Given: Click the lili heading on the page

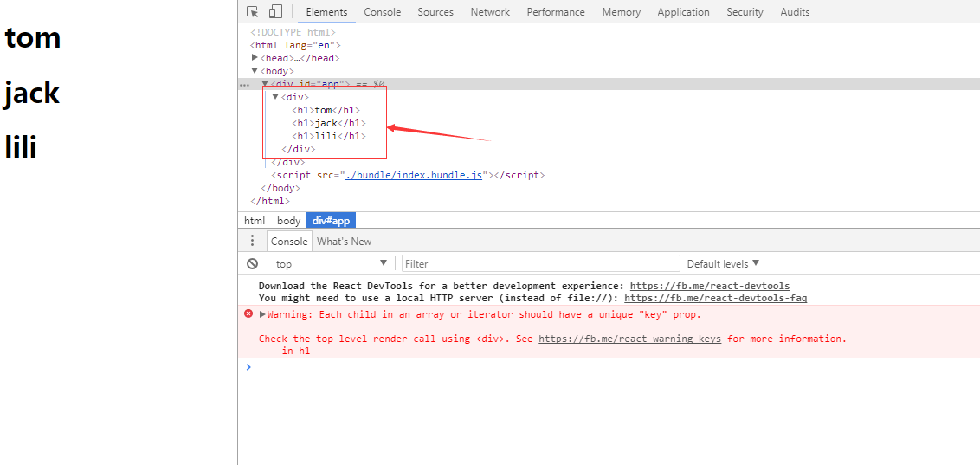Looking at the screenshot, I should (x=21, y=147).
